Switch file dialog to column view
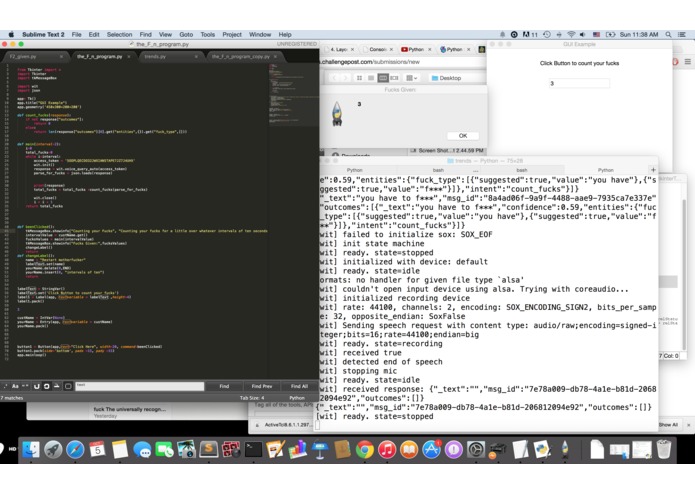The width and height of the screenshot is (695, 494). click(x=383, y=78)
